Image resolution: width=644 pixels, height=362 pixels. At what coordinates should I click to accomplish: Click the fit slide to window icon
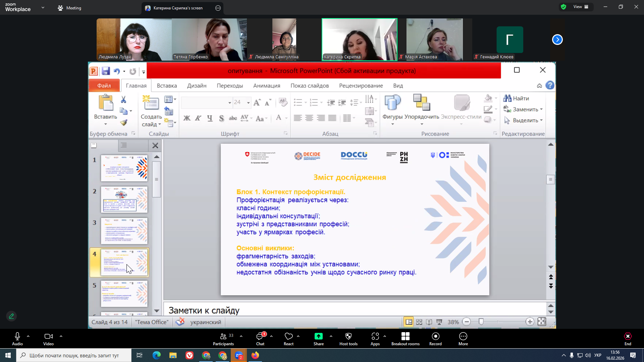tap(542, 322)
